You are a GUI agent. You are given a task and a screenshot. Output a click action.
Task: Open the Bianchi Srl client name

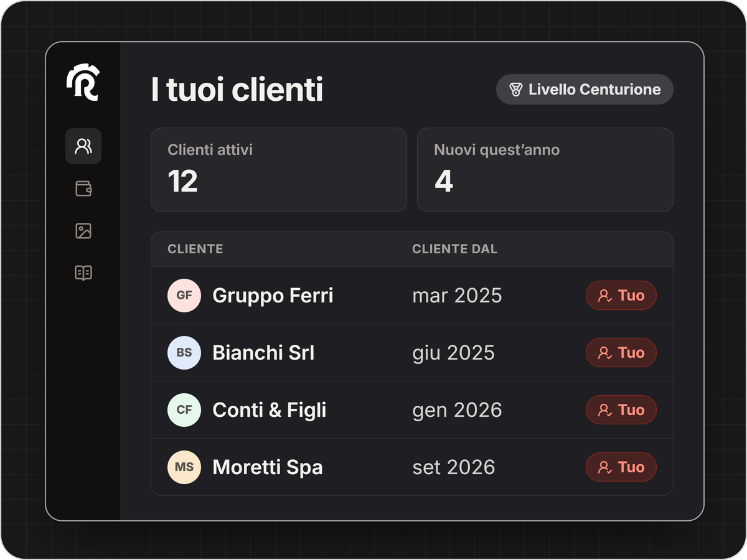point(263,353)
